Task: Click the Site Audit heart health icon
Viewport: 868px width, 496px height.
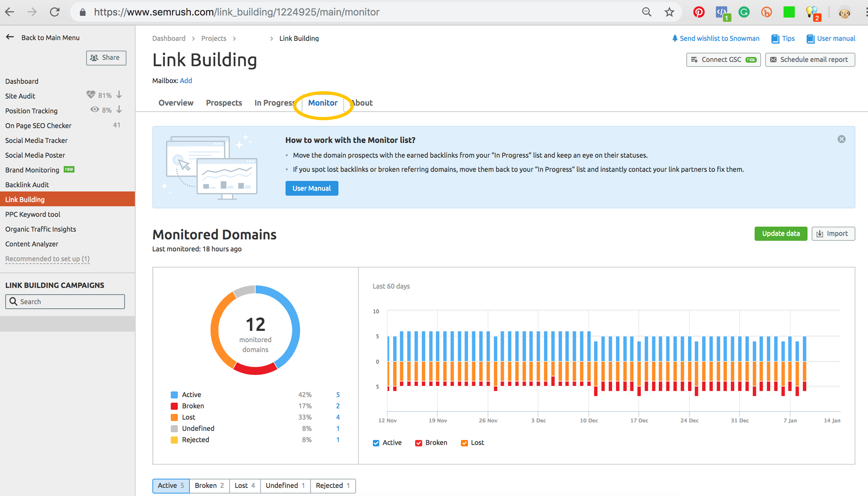Action: click(91, 94)
